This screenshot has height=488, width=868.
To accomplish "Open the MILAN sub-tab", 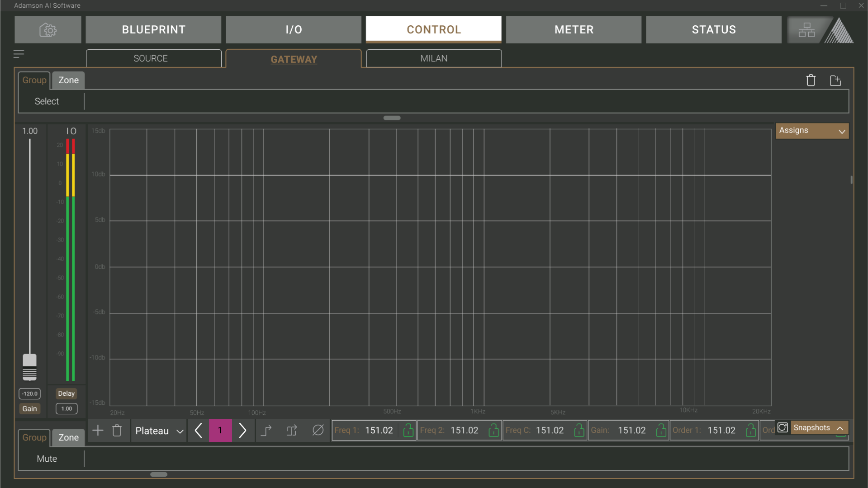I will [x=433, y=58].
